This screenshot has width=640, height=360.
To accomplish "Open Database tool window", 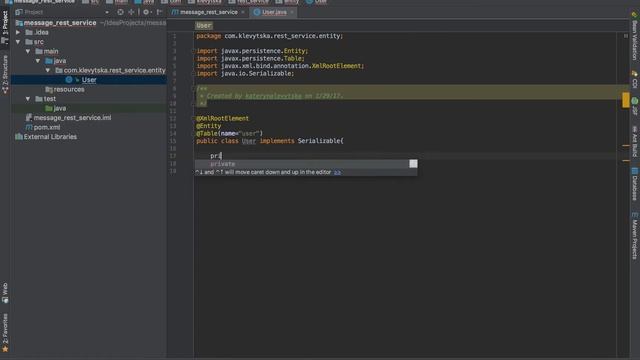I will click(x=635, y=184).
